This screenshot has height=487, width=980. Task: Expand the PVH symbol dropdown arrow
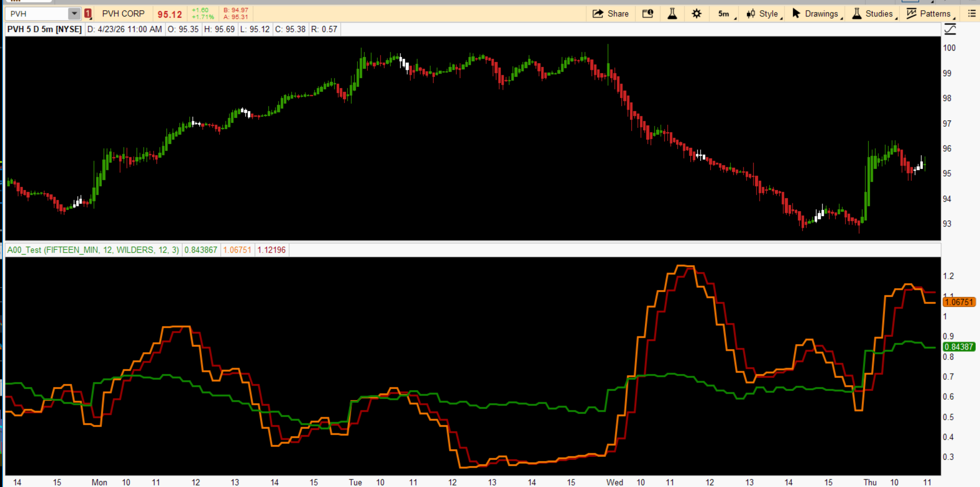tap(74, 14)
